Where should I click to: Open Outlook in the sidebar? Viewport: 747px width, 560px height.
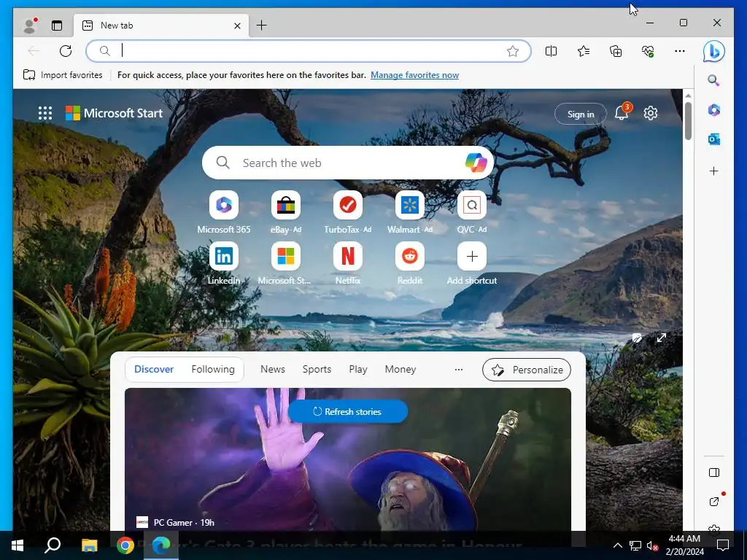coord(713,139)
